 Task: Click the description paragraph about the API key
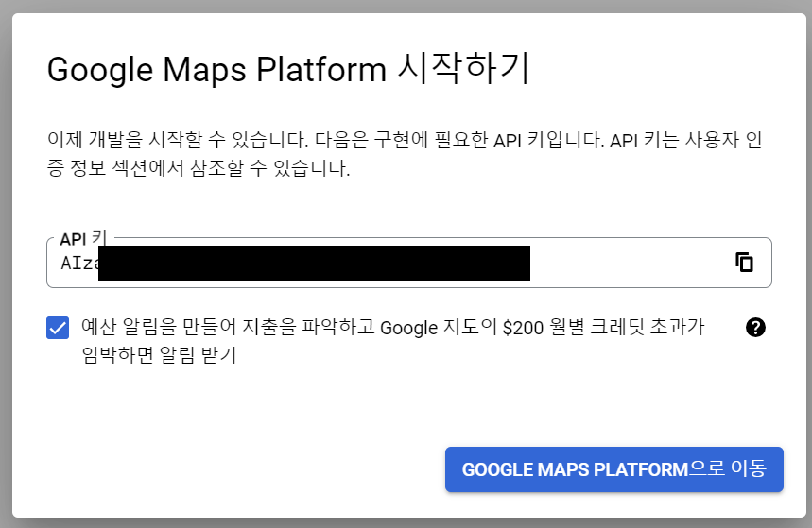[x=404, y=154]
